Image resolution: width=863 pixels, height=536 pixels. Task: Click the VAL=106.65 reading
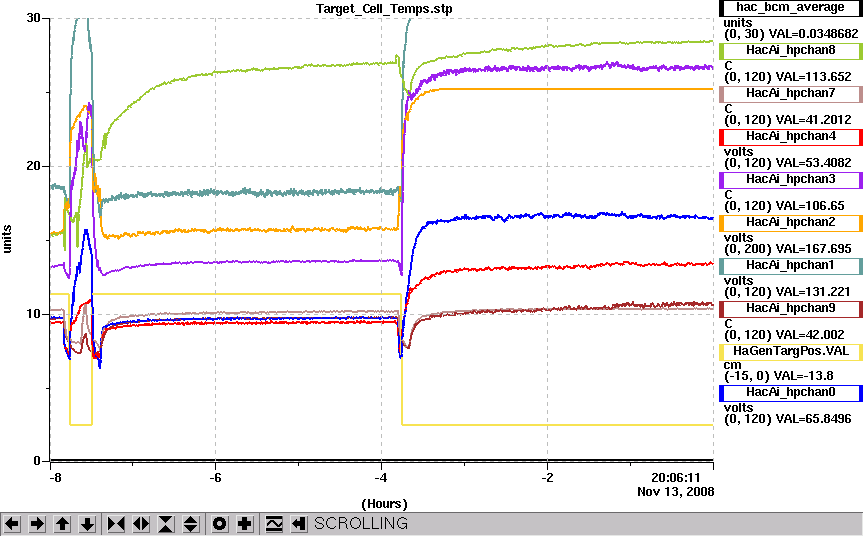810,205
